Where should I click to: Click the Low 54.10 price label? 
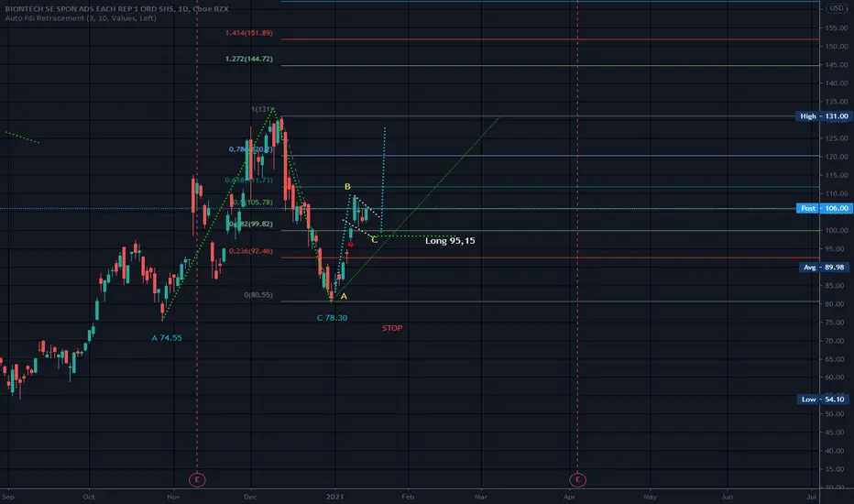[824, 400]
